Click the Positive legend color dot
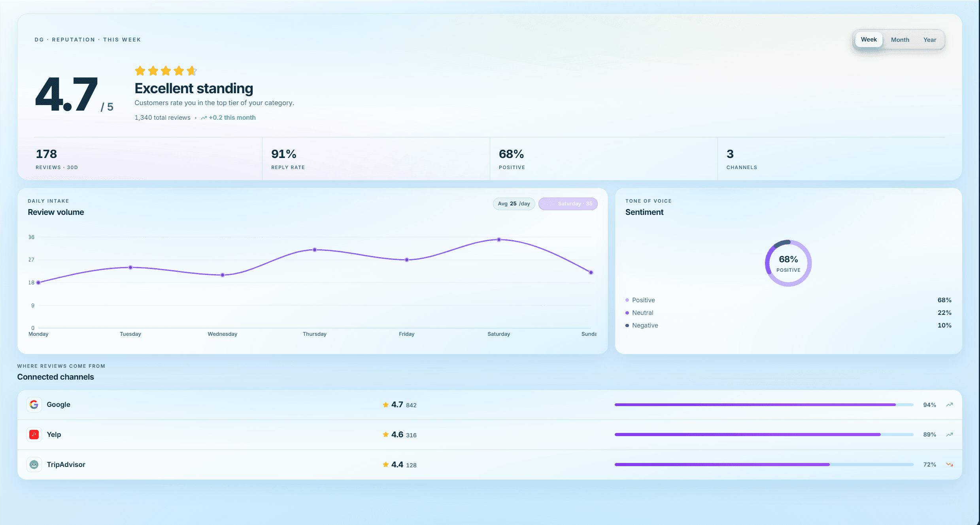Image resolution: width=980 pixels, height=525 pixels. 627,300
